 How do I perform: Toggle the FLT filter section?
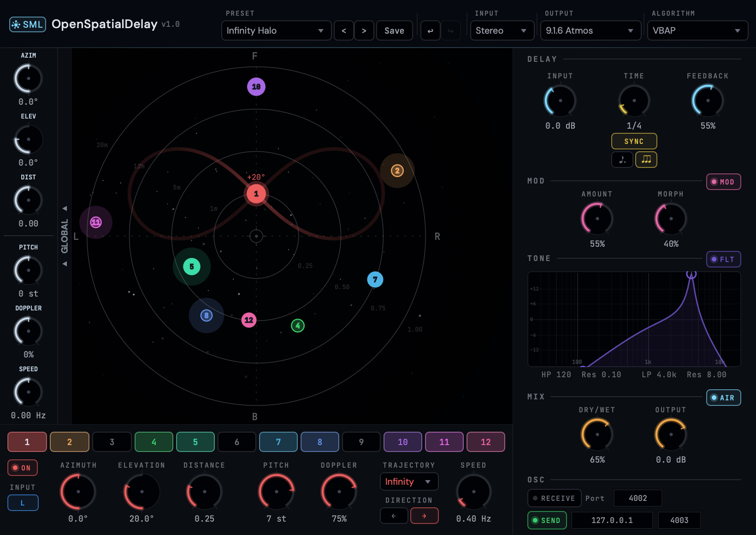(x=724, y=259)
